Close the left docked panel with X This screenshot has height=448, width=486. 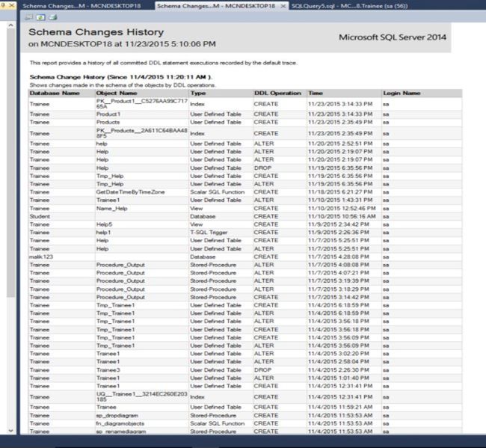tap(12, 5)
